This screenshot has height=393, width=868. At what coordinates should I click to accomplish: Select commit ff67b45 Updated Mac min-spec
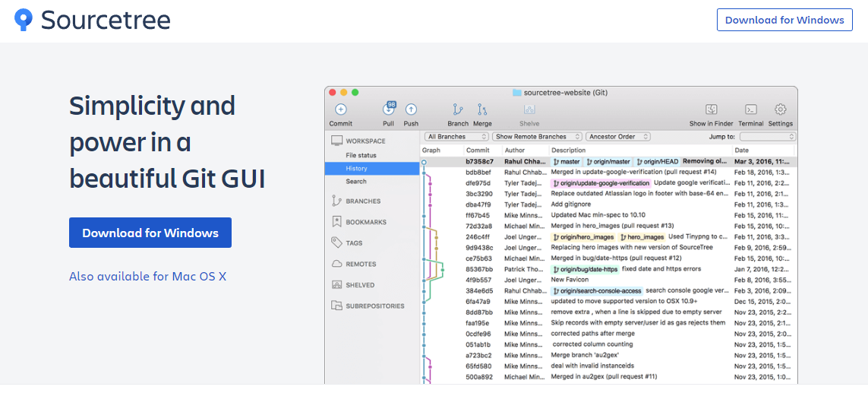click(x=609, y=215)
